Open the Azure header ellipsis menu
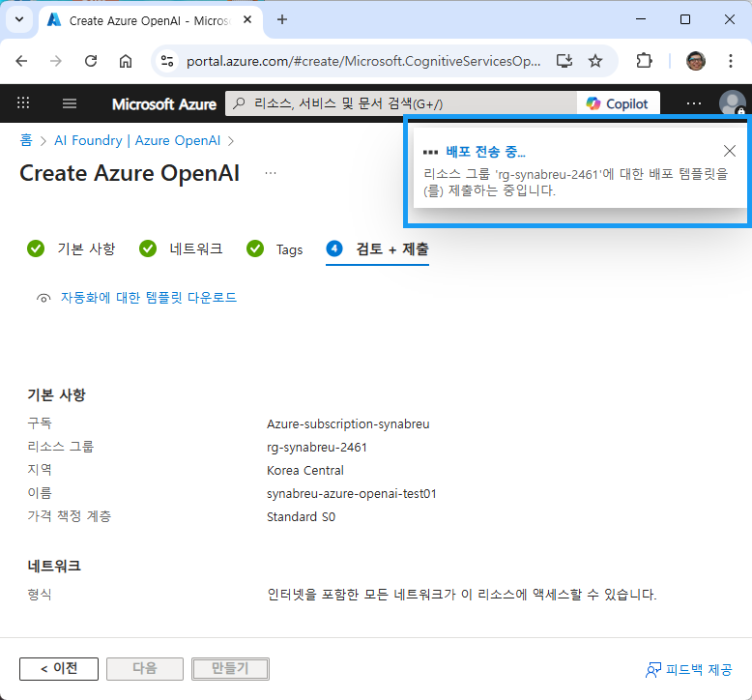The height and width of the screenshot is (700, 752). click(693, 103)
